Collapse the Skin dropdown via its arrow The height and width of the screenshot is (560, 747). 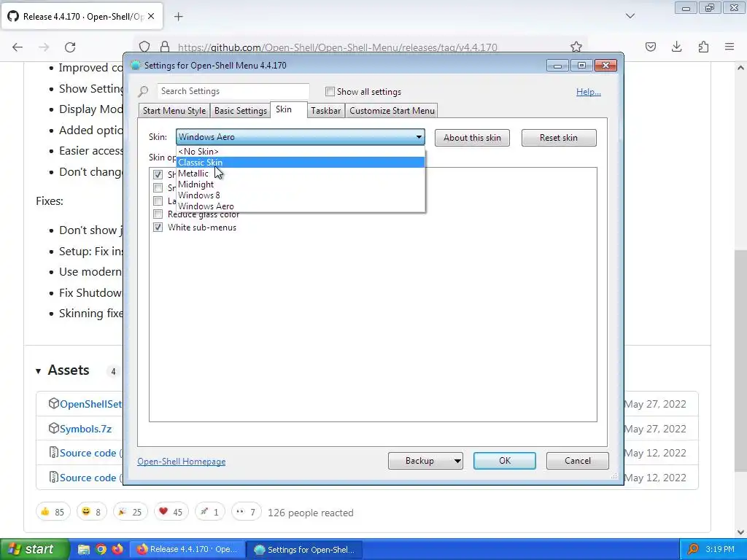pyautogui.click(x=419, y=137)
